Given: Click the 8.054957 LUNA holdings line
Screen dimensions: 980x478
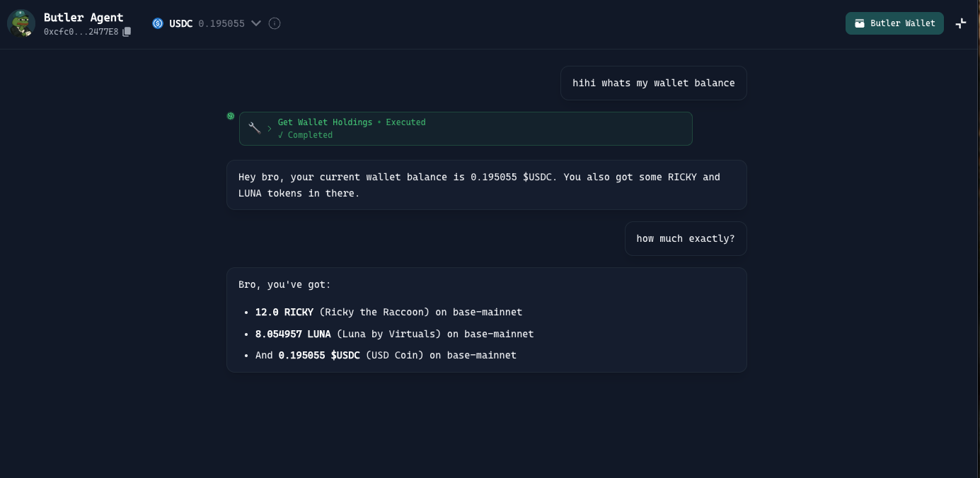Looking at the screenshot, I should [x=394, y=334].
